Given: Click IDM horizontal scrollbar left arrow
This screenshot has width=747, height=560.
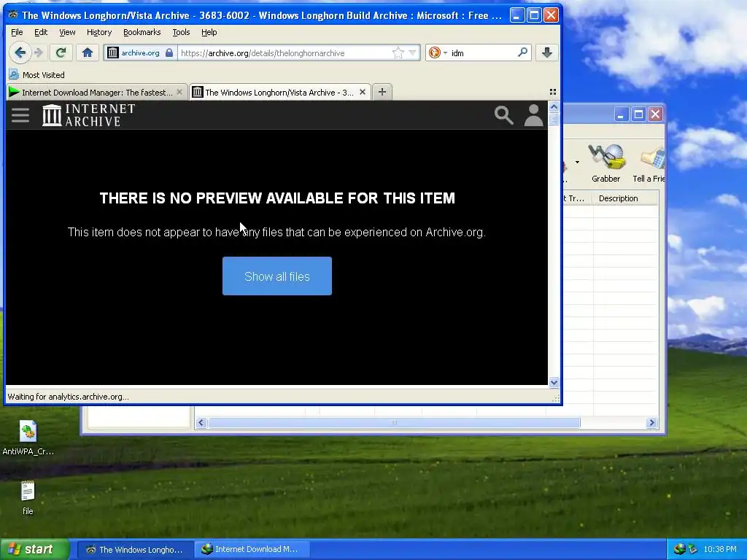Looking at the screenshot, I should tap(201, 422).
